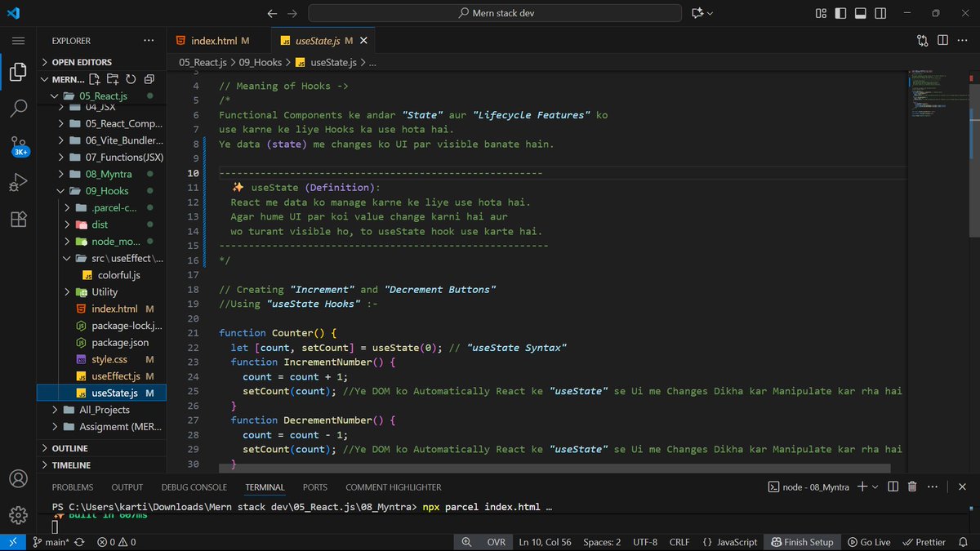The image size is (980, 551).
Task: Open Changes compare icon in editor toolbar
Action: pyautogui.click(x=922, y=40)
